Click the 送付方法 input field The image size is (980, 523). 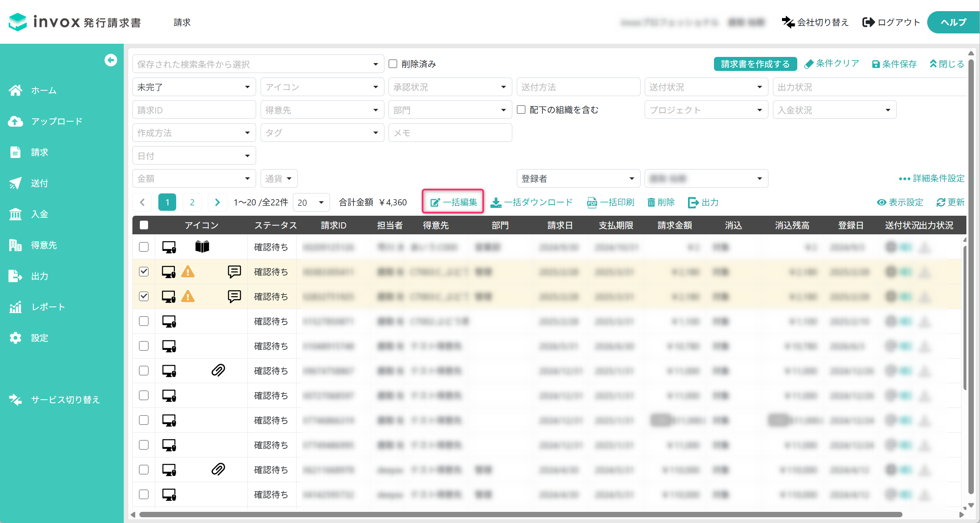point(578,87)
